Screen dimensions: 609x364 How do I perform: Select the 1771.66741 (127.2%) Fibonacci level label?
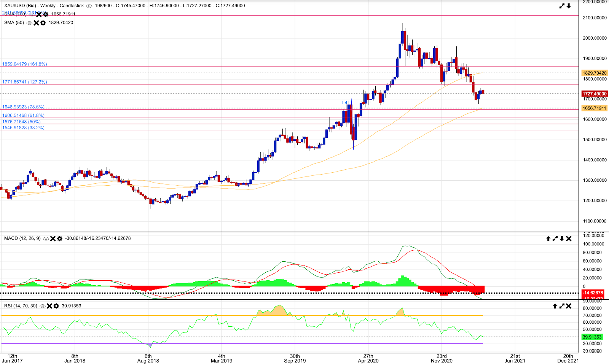coord(25,82)
